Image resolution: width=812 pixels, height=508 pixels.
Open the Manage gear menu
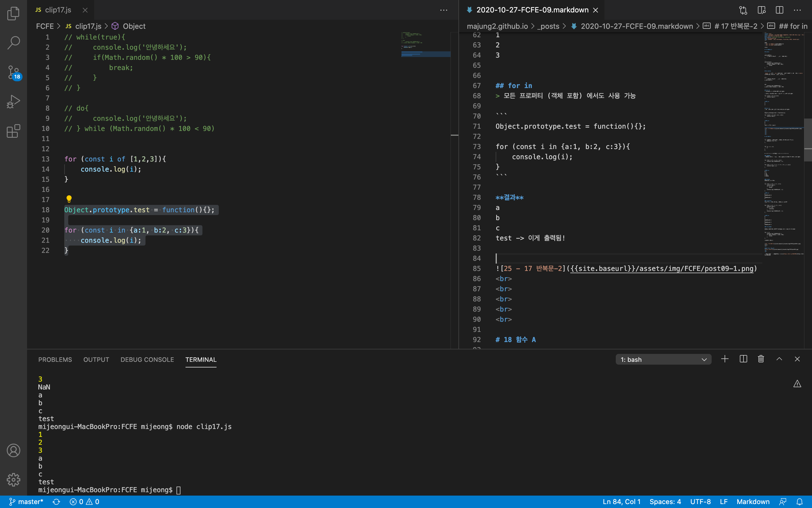[x=14, y=480]
